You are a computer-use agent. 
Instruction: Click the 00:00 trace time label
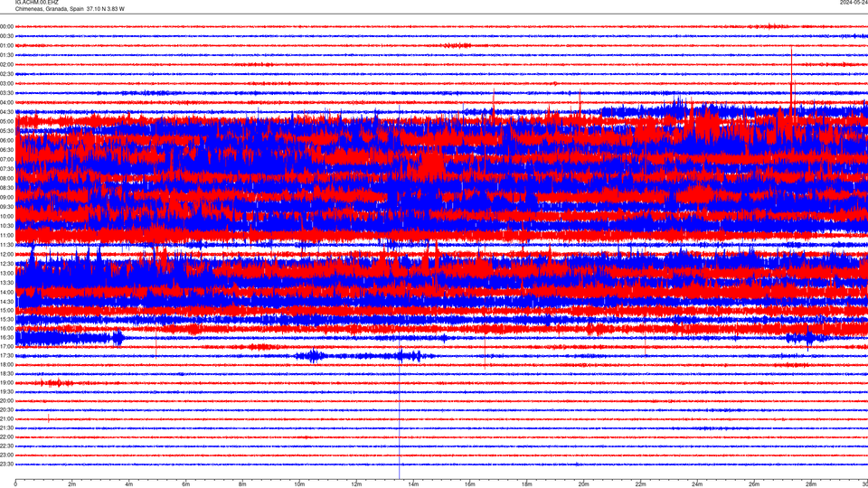pos(6,26)
